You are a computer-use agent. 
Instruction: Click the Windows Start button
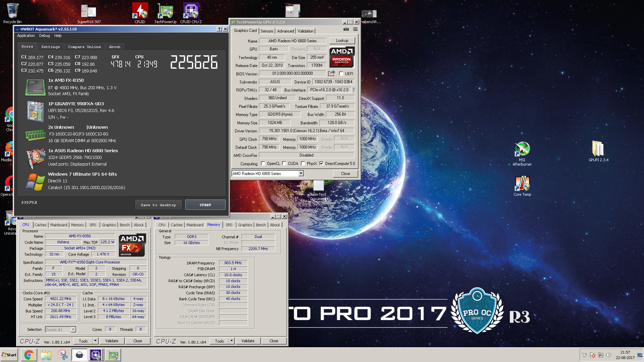[9, 355]
